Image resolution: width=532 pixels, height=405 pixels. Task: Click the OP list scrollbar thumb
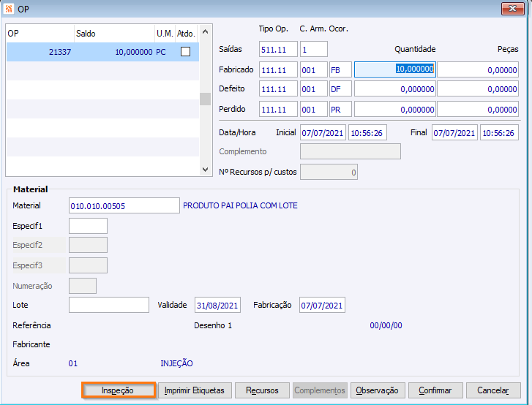tap(206, 99)
